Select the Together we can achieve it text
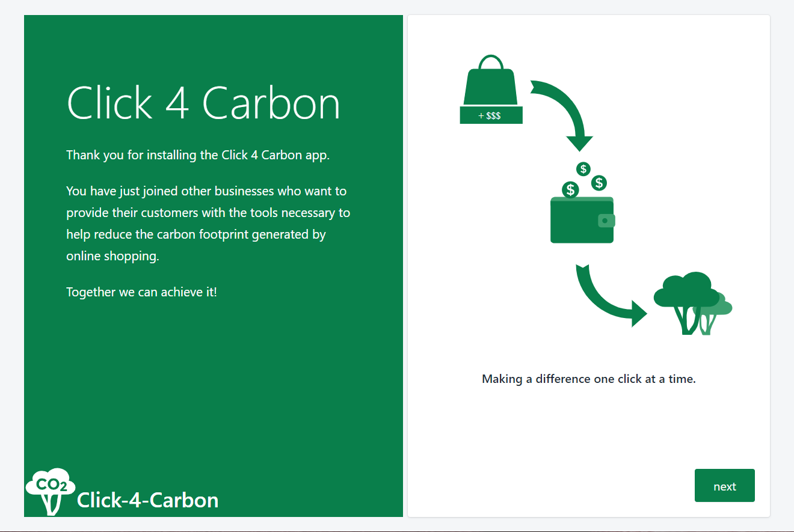The width and height of the screenshot is (794, 532). point(142,292)
